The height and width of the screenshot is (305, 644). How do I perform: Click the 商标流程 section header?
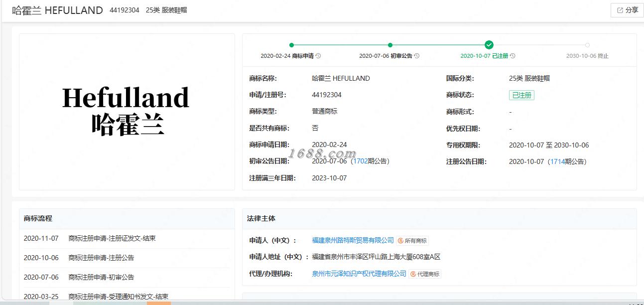[127, 218]
